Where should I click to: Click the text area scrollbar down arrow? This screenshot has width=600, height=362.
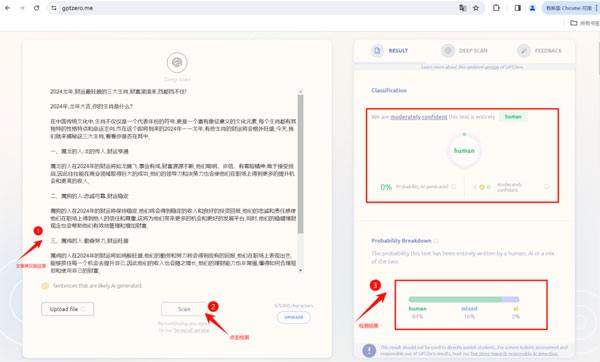click(x=300, y=270)
